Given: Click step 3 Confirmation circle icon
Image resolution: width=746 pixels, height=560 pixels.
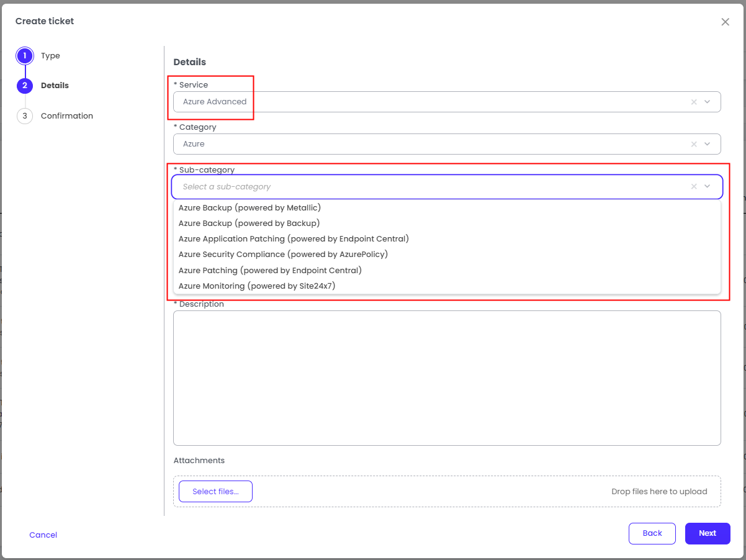Looking at the screenshot, I should pos(25,116).
